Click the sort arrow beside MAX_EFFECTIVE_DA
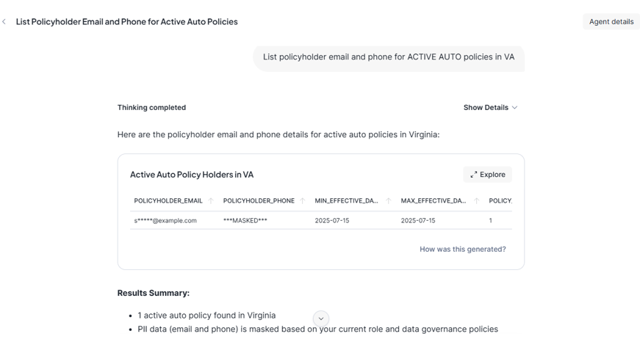Screen dimensions: 640x364 coord(476,201)
